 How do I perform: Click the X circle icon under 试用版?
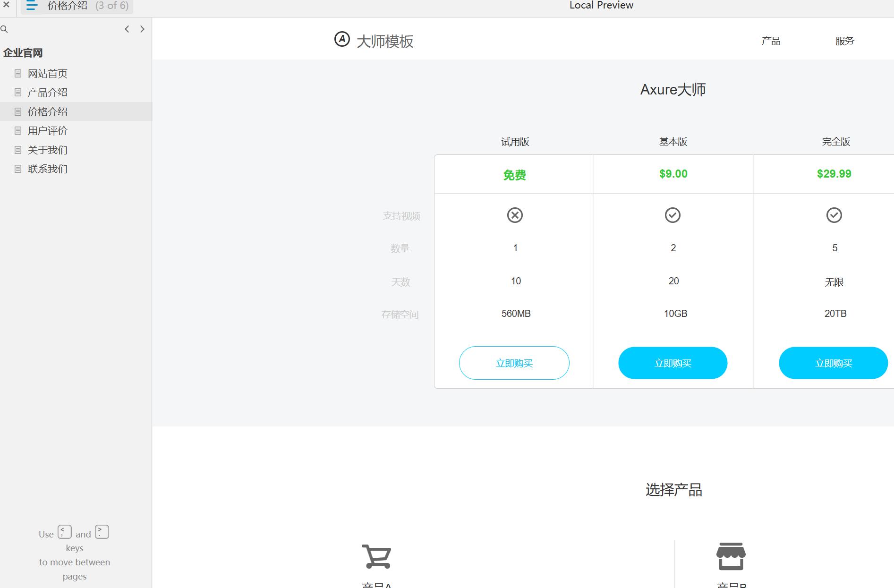click(515, 215)
